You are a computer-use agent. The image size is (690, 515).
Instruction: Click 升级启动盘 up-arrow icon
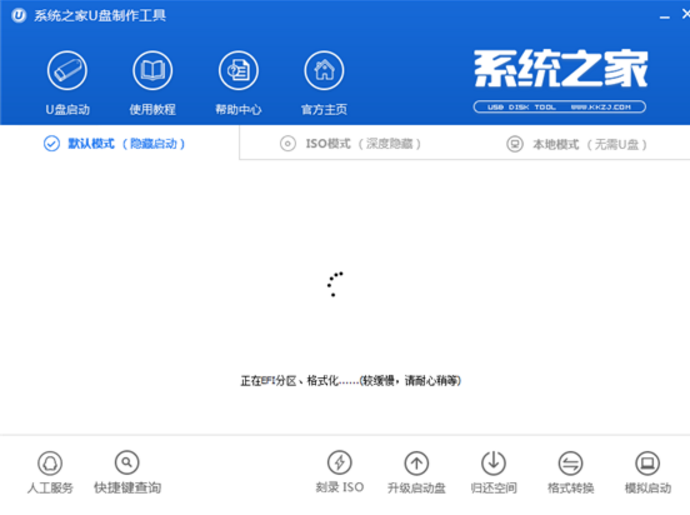pyautogui.click(x=416, y=463)
